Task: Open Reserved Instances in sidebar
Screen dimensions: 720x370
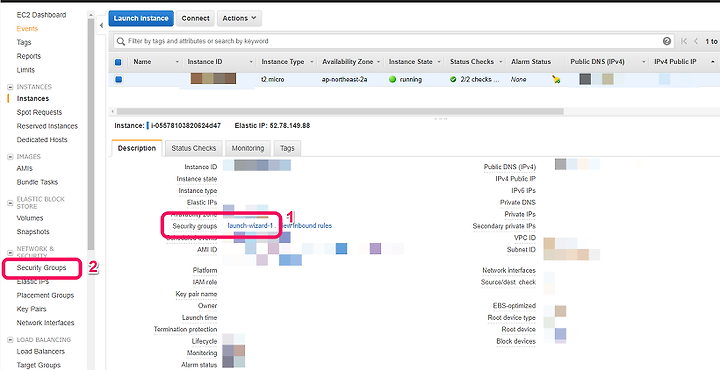Action: [47, 126]
